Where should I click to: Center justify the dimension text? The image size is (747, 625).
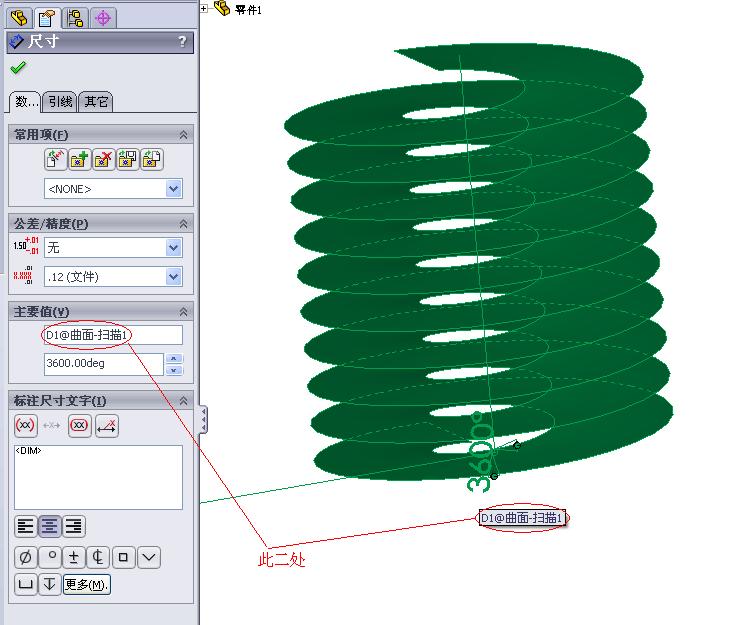tap(50, 526)
